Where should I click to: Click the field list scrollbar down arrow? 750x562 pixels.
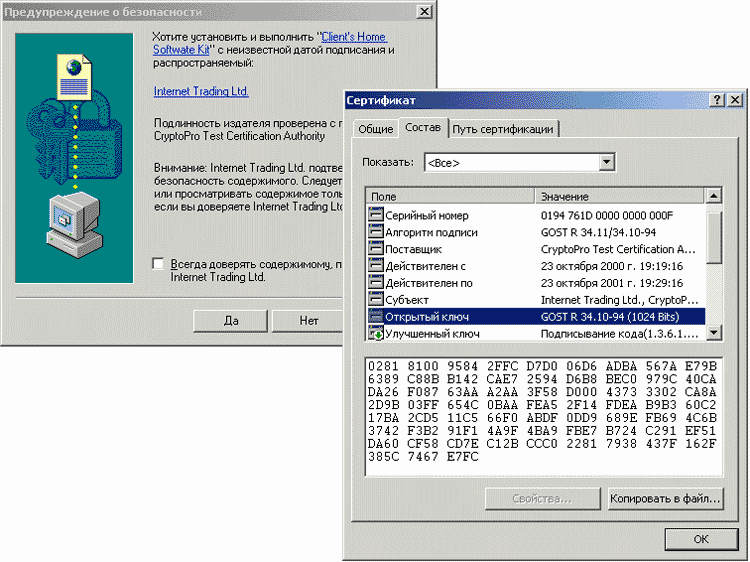[714, 332]
